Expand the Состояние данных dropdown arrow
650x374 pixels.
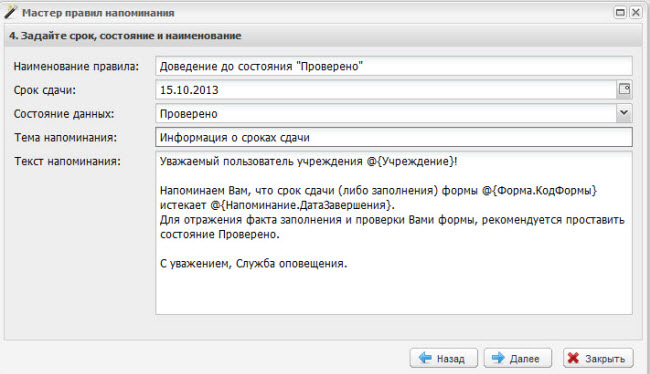pyautogui.click(x=624, y=113)
